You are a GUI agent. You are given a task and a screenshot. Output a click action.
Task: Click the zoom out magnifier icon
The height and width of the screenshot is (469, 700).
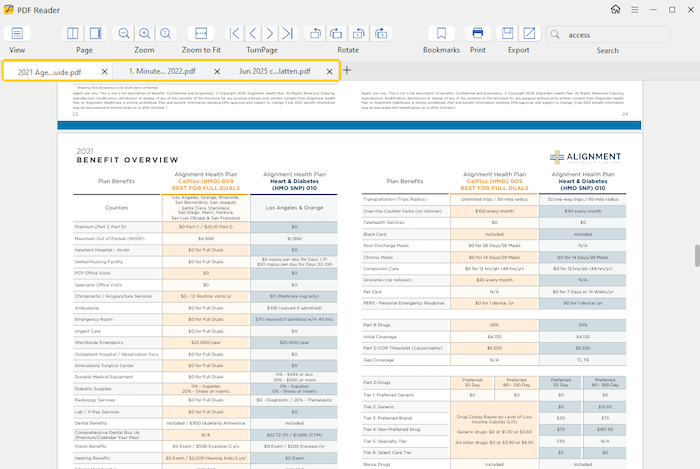[124, 33]
